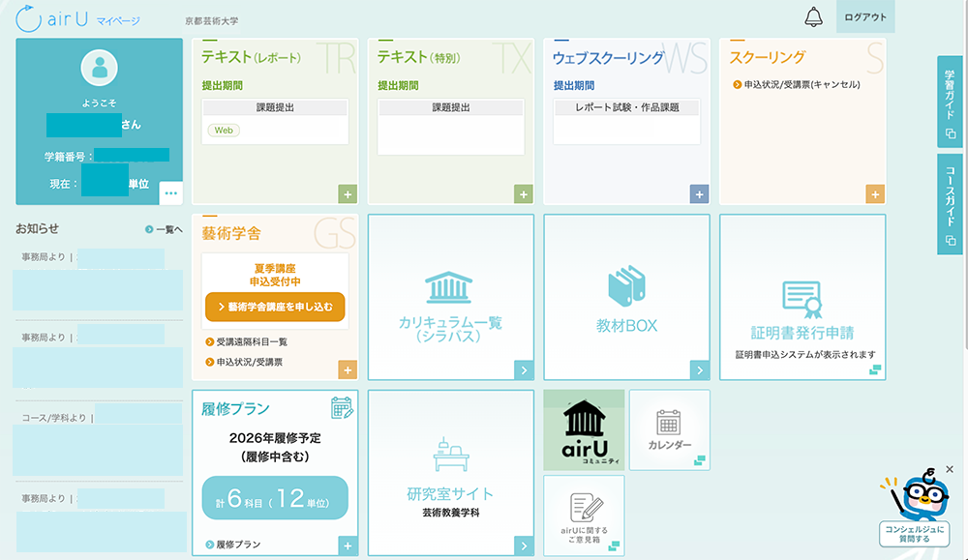Image resolution: width=968 pixels, height=560 pixels.
Task: Click 藝術学舎講座を申し込む orange button
Action: 275,307
